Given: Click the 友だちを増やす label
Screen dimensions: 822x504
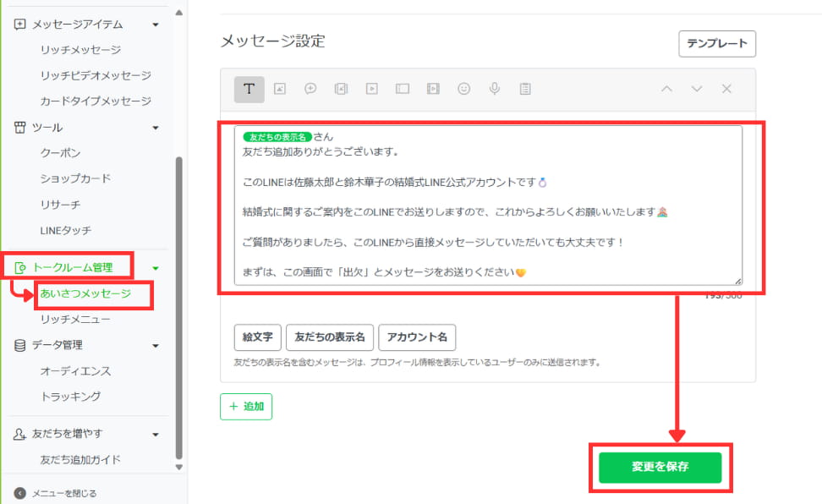Looking at the screenshot, I should coord(67,434).
